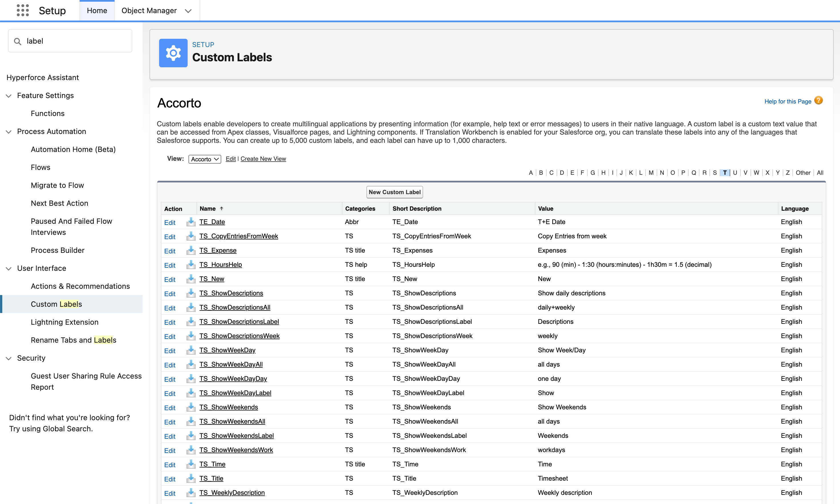840x504 pixels.
Task: Filter labels by letter S
Action: tap(715, 172)
